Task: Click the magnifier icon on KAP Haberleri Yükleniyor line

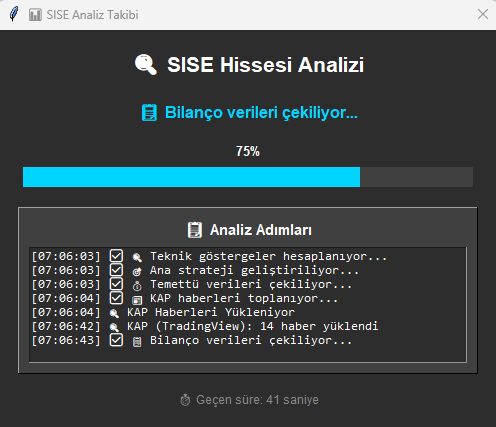Action: tap(114, 313)
